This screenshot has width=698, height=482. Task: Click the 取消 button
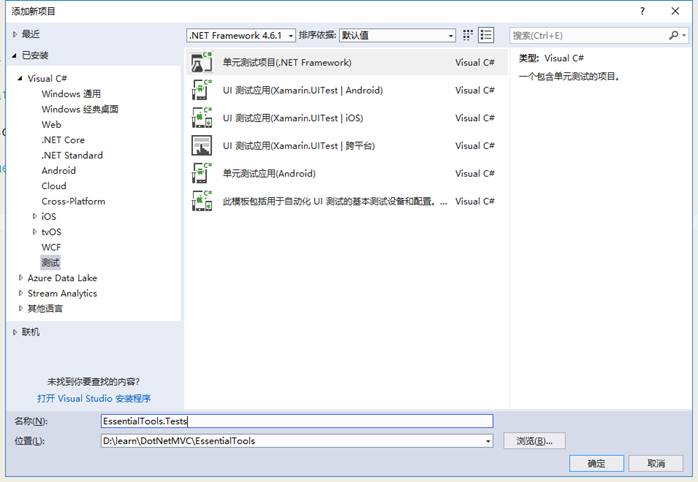tap(656, 463)
